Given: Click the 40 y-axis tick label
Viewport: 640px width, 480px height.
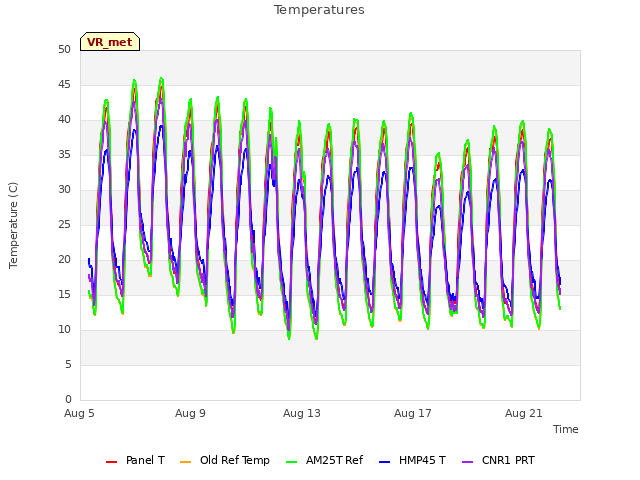Looking at the screenshot, I should pyautogui.click(x=64, y=120).
